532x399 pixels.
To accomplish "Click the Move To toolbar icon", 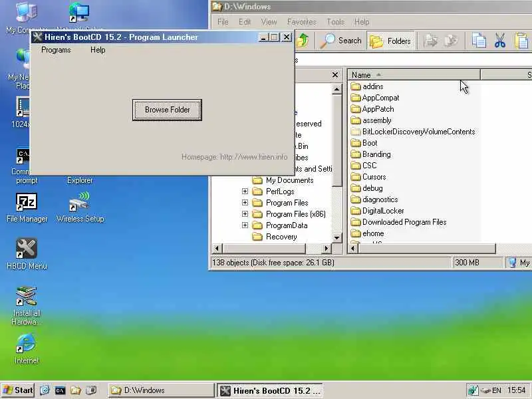I will click(x=431, y=41).
